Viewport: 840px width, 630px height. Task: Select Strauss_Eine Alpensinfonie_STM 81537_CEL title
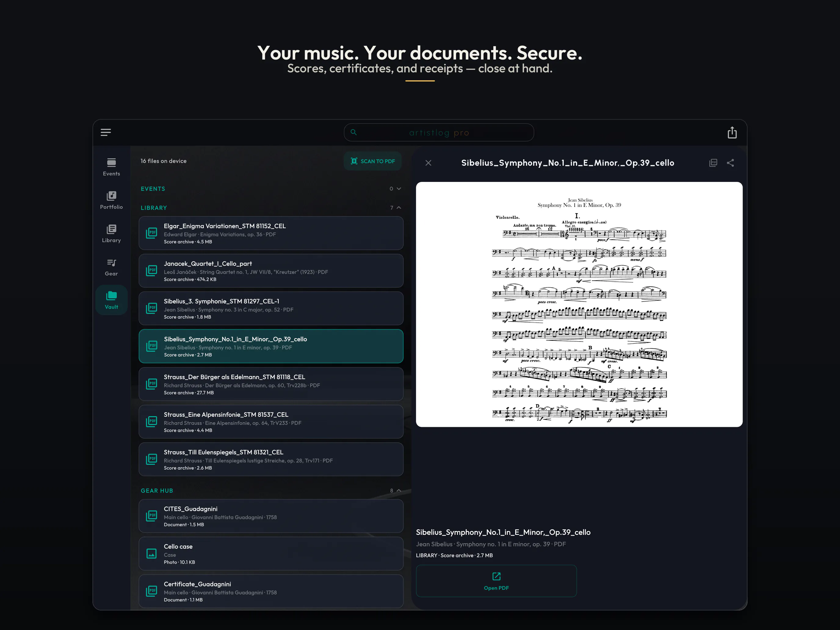click(x=226, y=414)
